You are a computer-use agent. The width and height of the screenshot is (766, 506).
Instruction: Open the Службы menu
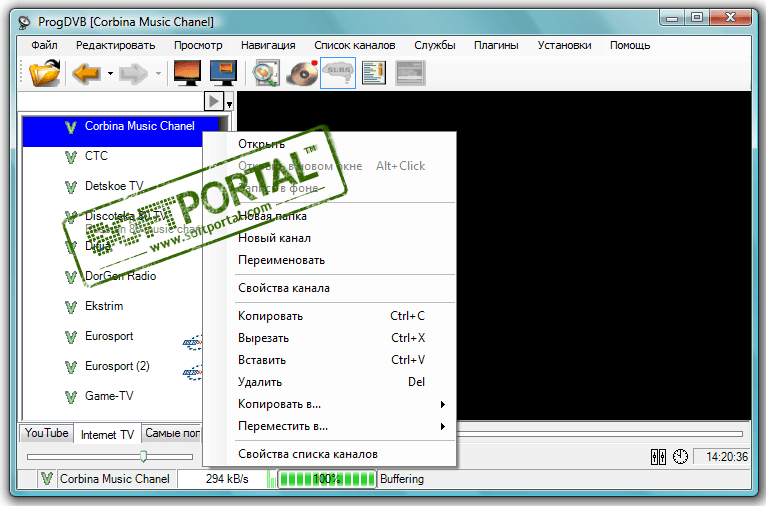(435, 45)
